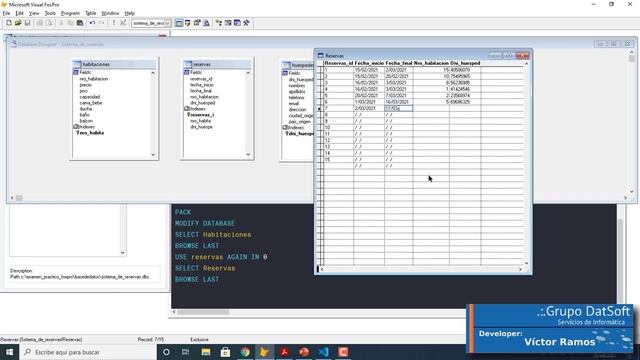Click up arrow of reservas table field list
The image size is (640, 360).
[248, 73]
